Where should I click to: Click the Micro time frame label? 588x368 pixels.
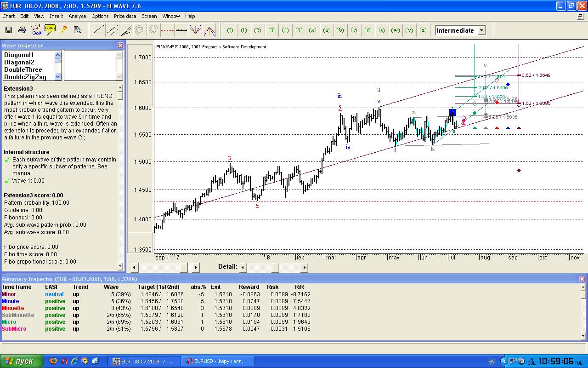click(9, 322)
